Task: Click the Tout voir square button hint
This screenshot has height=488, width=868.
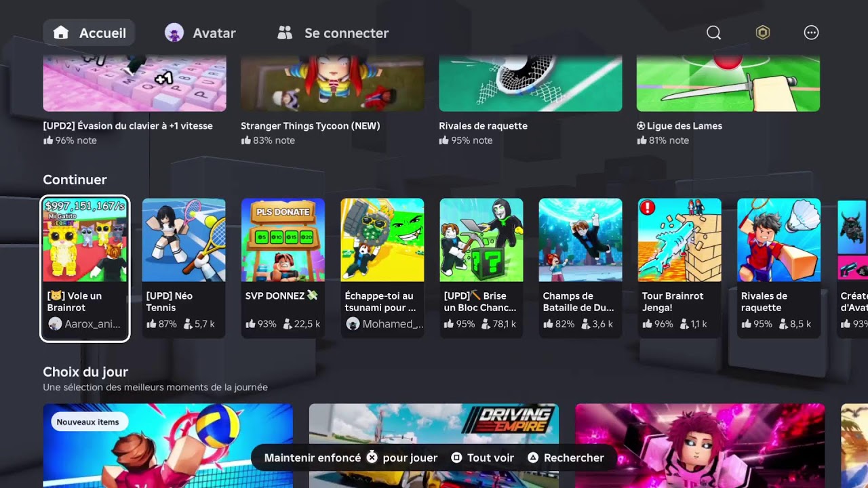Action: (483, 457)
